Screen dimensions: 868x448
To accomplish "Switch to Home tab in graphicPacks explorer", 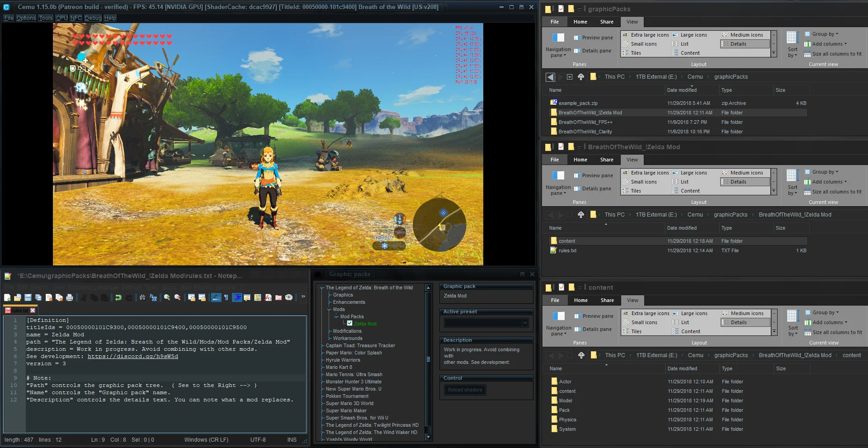I will pyautogui.click(x=580, y=22).
